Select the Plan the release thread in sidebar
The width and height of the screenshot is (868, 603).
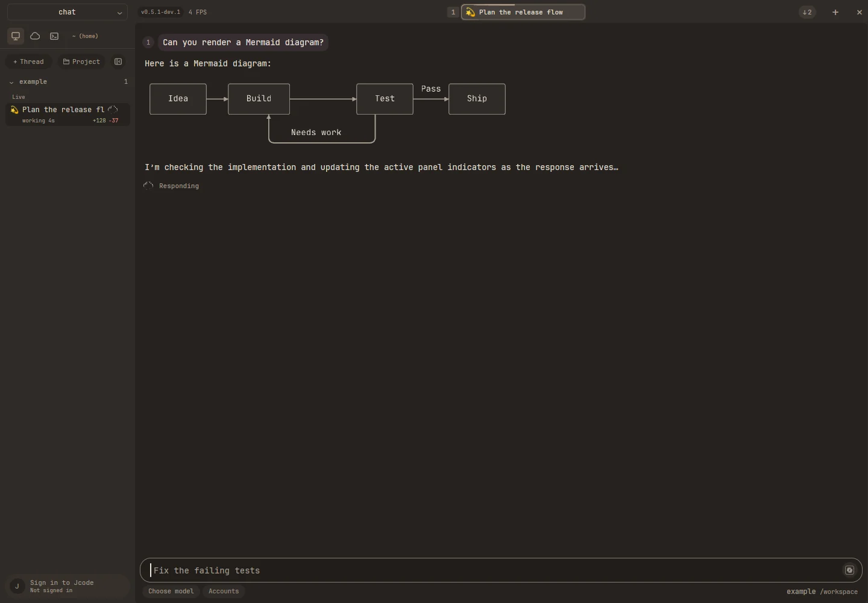(68, 114)
